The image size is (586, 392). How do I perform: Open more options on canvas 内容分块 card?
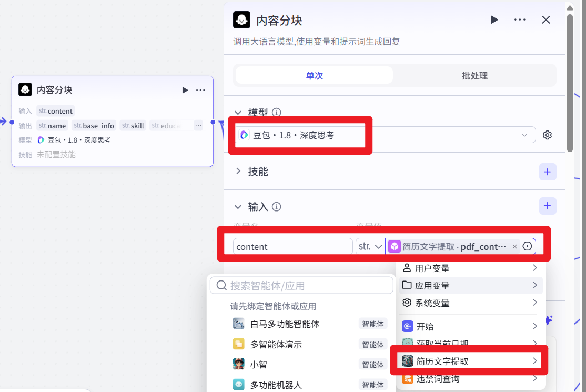point(200,90)
